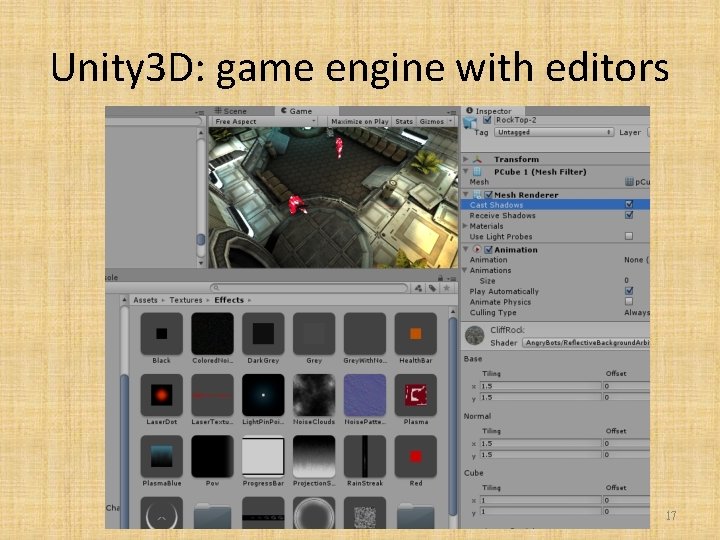Click the Mesh Filter component icon
Screen dimensions: 720x540
(x=477, y=172)
